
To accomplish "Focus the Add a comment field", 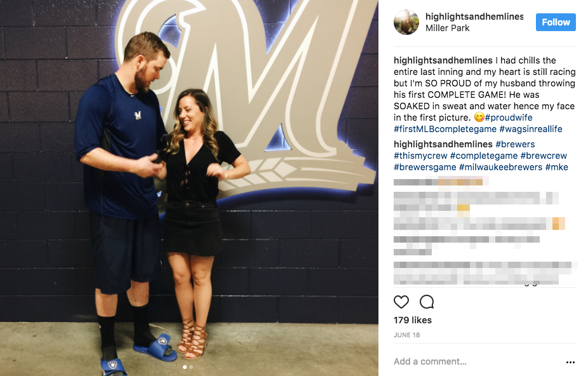I will coord(476,362).
